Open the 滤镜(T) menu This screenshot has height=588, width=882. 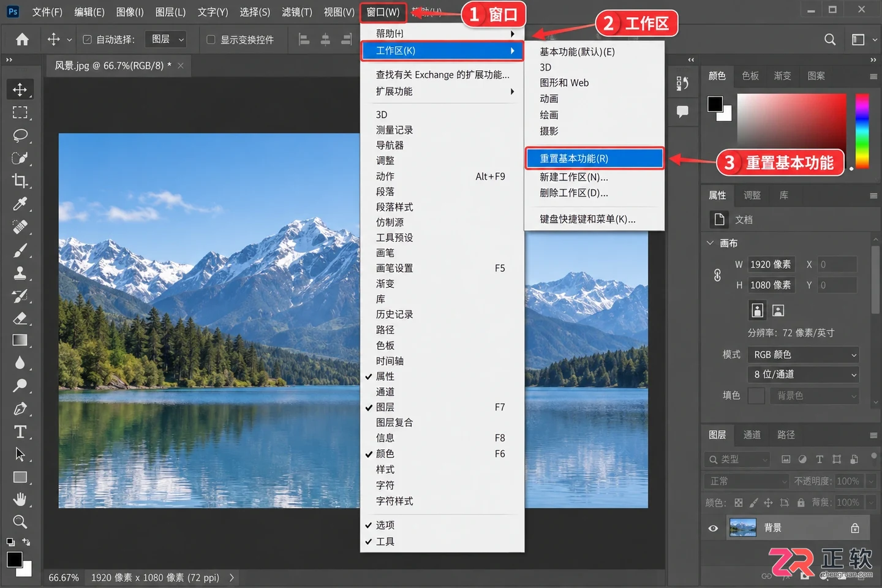click(x=297, y=12)
